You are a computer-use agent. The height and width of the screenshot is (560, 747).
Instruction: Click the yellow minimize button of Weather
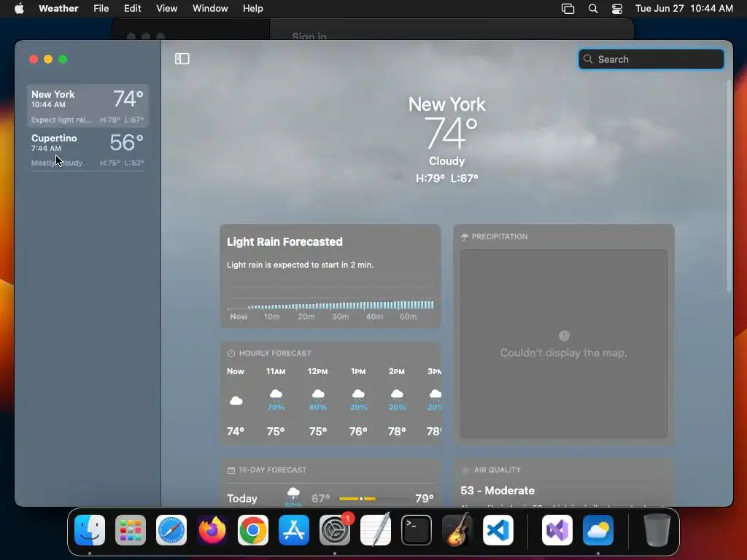click(x=48, y=59)
